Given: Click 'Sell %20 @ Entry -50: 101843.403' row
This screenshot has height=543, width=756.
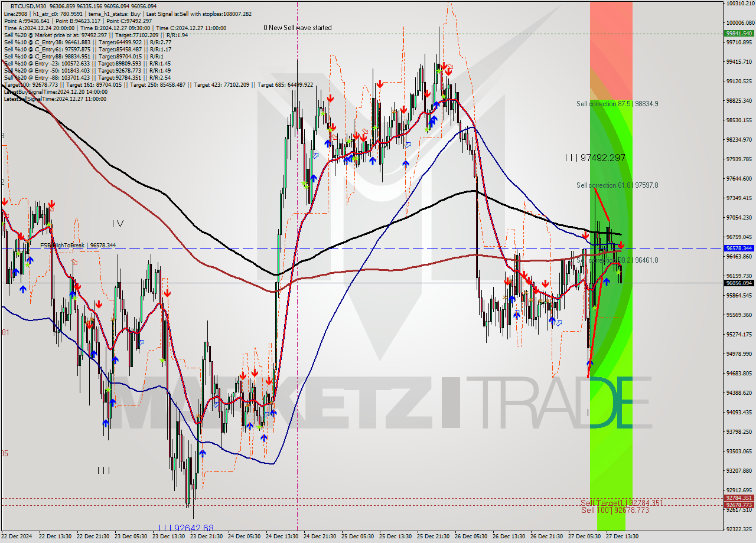Looking at the screenshot, I should pos(87,70).
